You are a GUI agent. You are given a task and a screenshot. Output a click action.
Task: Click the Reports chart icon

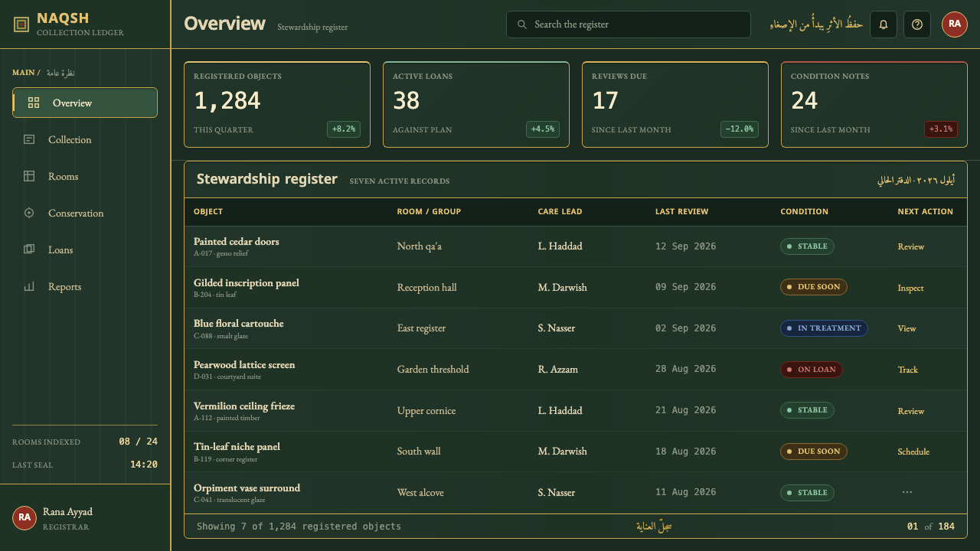(29, 286)
